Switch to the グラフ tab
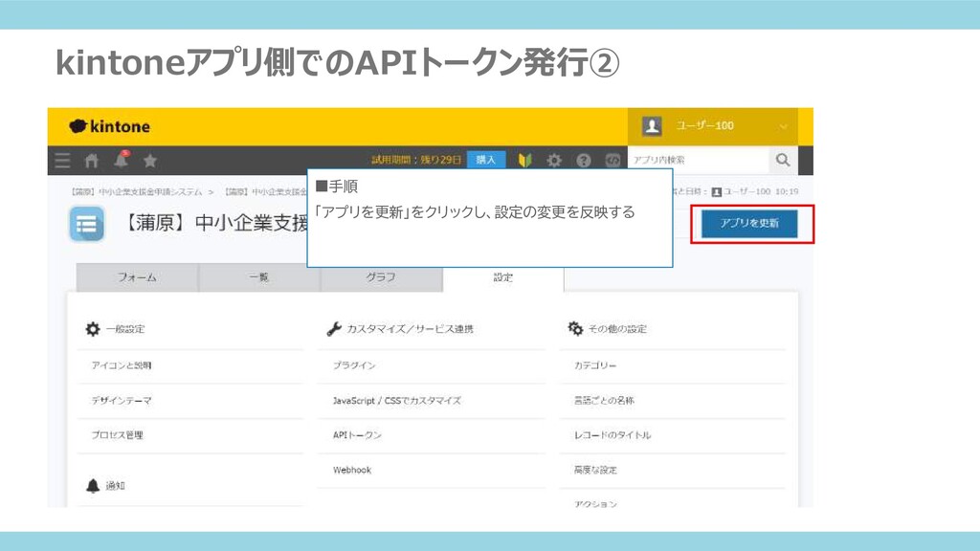The height and width of the screenshot is (551, 980). tap(381, 277)
